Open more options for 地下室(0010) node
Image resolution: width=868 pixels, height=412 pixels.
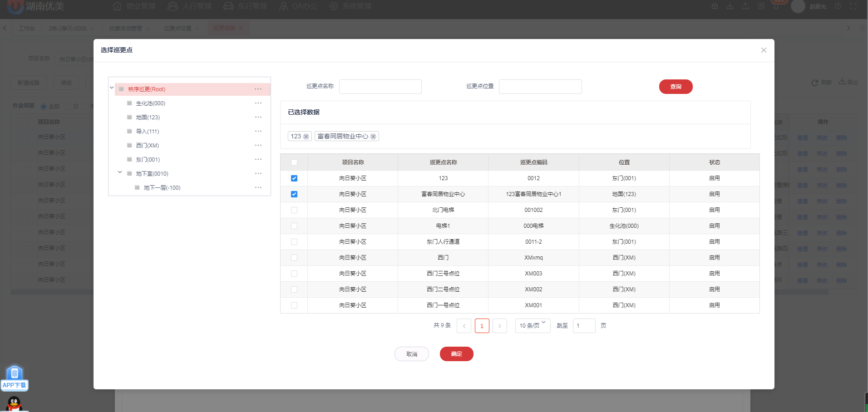click(x=258, y=173)
